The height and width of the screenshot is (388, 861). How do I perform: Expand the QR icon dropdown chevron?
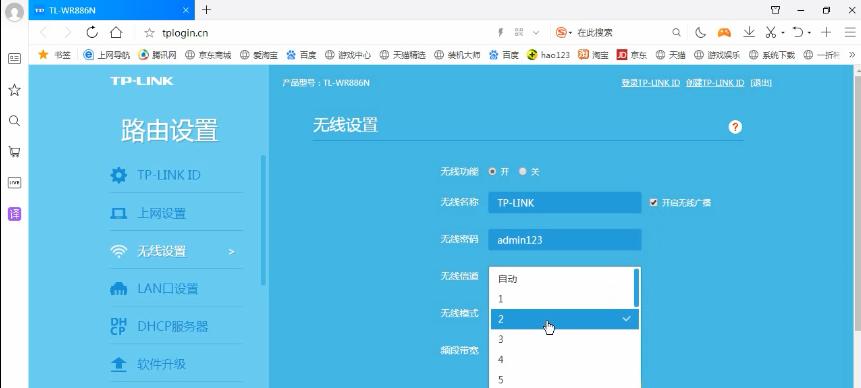point(536,33)
